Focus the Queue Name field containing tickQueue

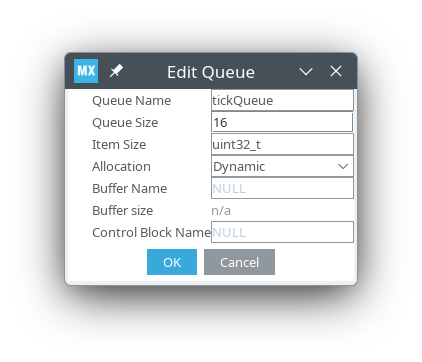click(x=282, y=100)
